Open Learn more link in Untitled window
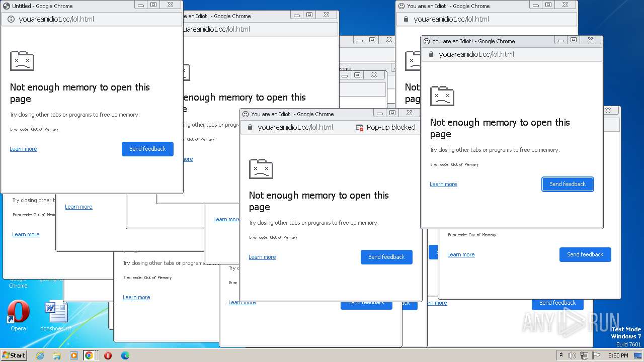Image resolution: width=644 pixels, height=362 pixels. [23, 149]
